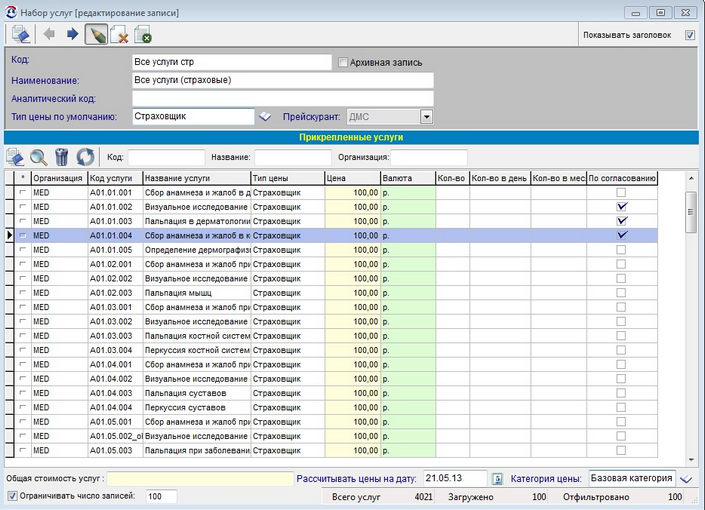Click the add service icon in services toolbar
The height and width of the screenshot is (510, 705).
[16, 157]
